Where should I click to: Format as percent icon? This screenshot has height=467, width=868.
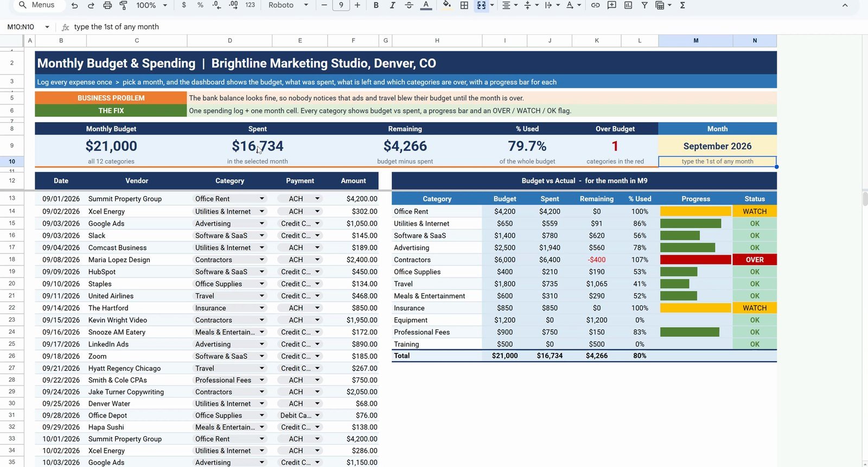[200, 5]
